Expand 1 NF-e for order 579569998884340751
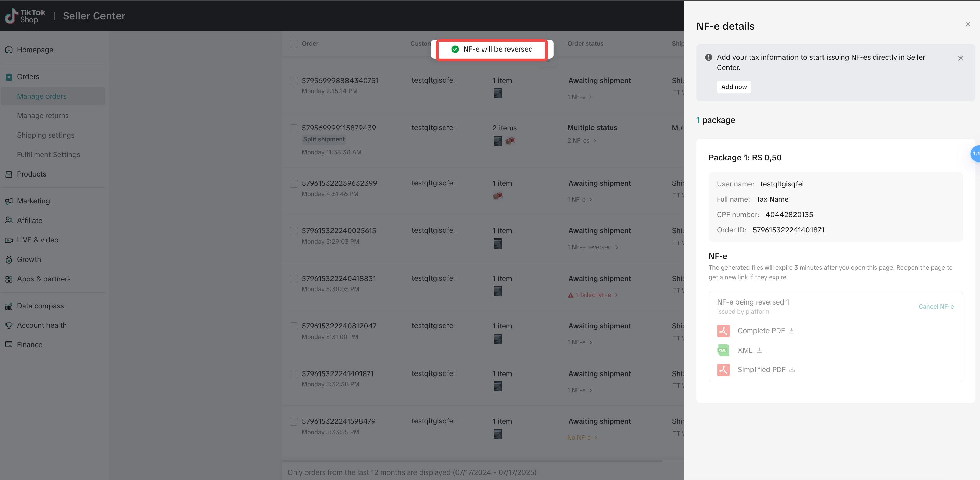980x480 pixels. pos(580,97)
